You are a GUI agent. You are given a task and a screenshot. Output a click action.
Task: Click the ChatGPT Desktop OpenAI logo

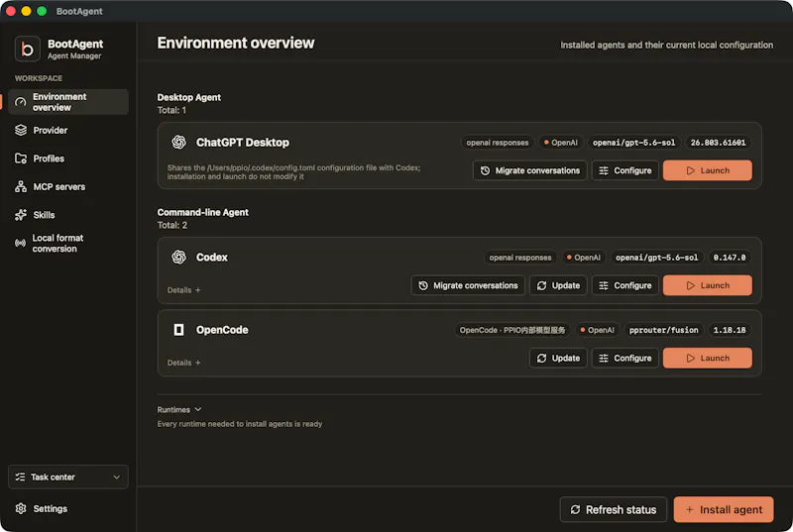coord(179,143)
